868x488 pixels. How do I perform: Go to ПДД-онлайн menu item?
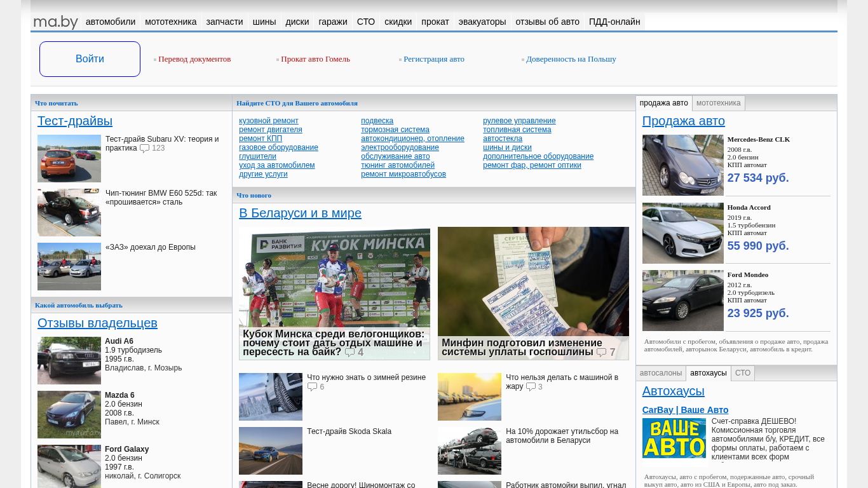[614, 22]
